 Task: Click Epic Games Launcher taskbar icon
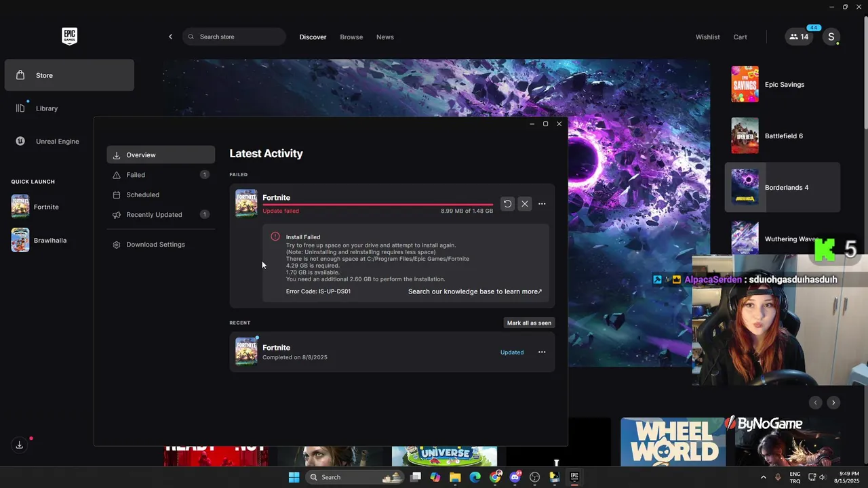tap(574, 477)
